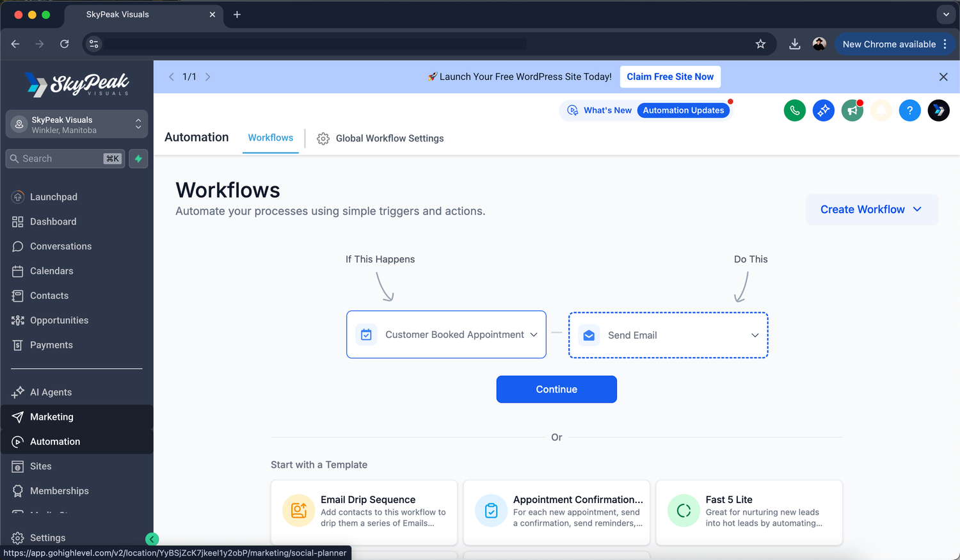
Task: Open site information icon in address bar
Action: coord(94,44)
